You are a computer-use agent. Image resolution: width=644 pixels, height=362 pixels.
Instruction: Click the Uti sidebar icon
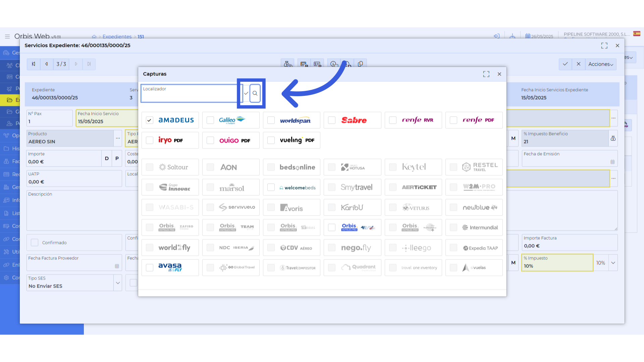tap(6, 252)
